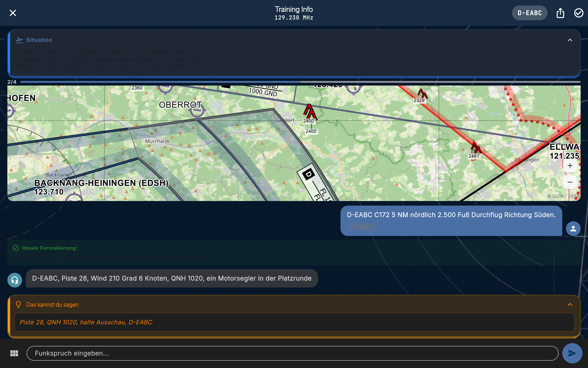The height and width of the screenshot is (368, 588).
Task: Focus the Funkspruch eingeben input field
Action: point(292,353)
